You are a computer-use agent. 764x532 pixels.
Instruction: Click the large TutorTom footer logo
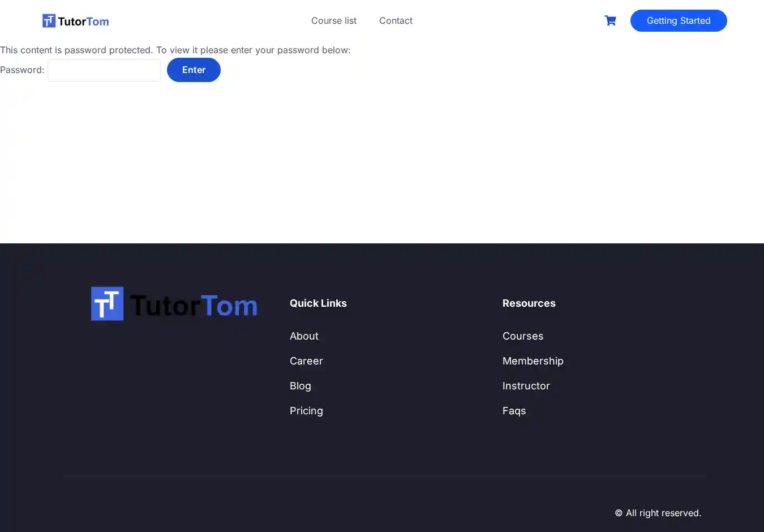click(x=174, y=304)
